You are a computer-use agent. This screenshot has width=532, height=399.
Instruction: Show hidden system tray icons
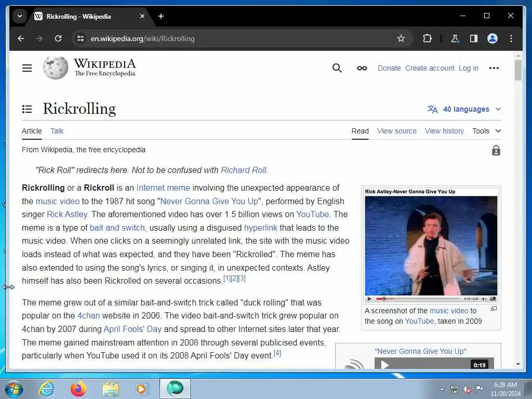tap(442, 390)
